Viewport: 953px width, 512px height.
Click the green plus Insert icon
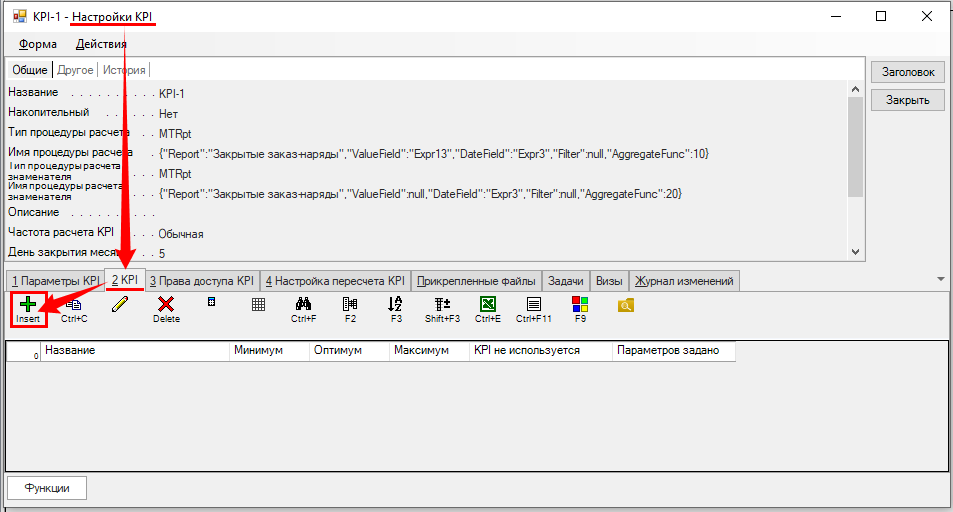pyautogui.click(x=28, y=304)
